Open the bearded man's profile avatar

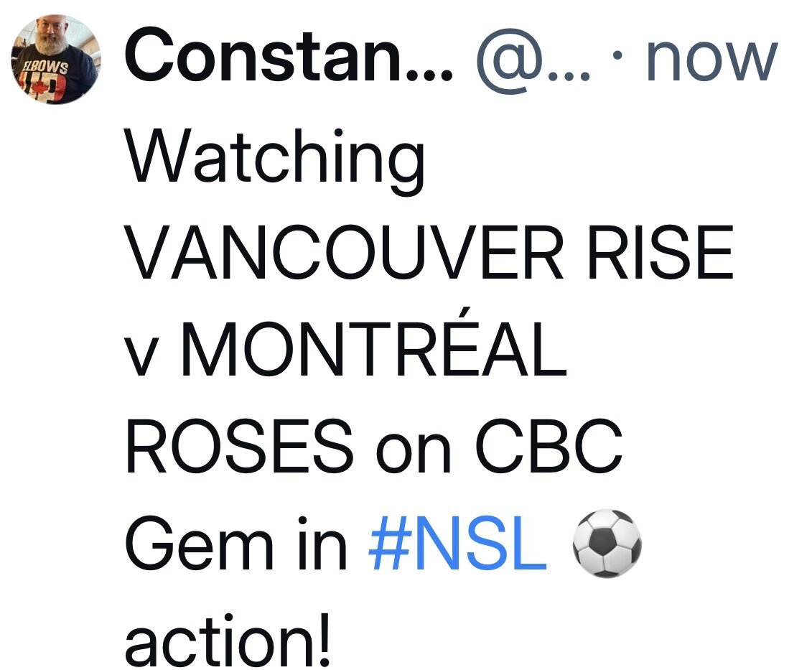(56, 60)
